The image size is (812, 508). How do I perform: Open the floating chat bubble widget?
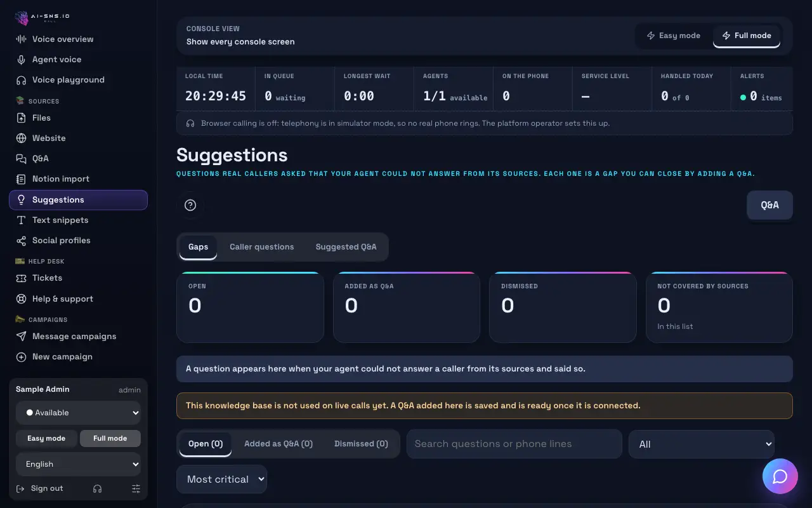click(x=780, y=476)
